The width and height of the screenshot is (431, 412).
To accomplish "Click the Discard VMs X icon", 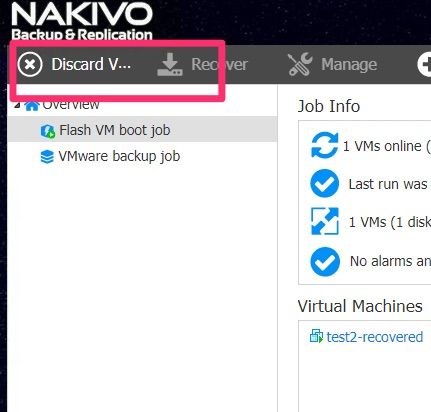I will (x=30, y=64).
